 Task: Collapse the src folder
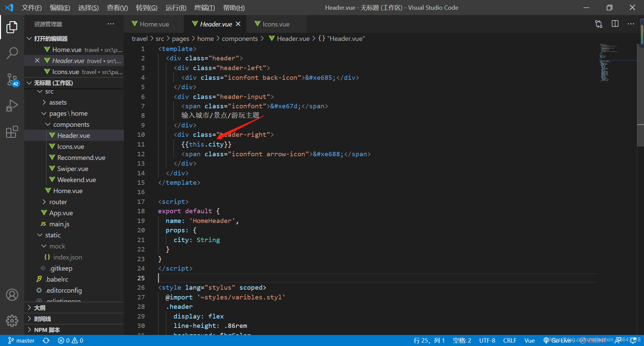tap(49, 91)
